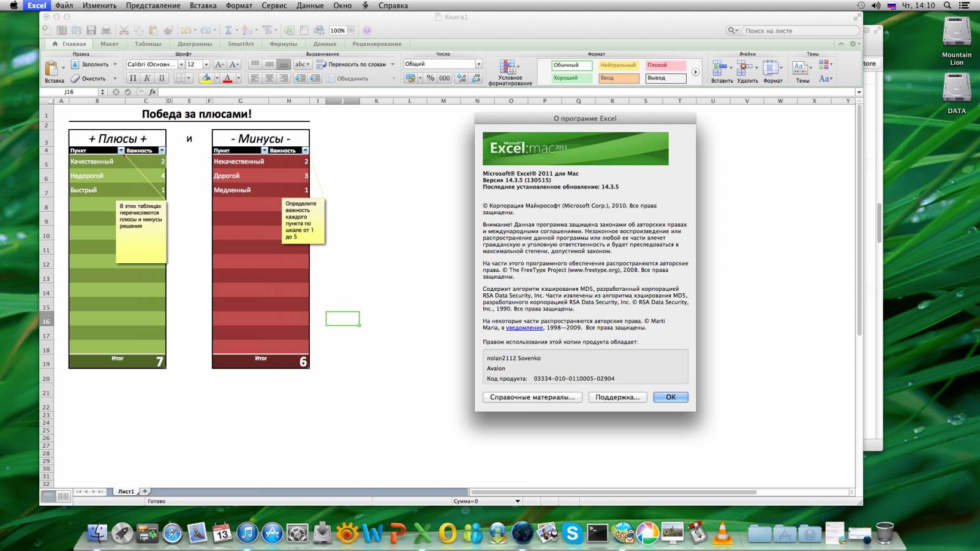980x551 pixels.
Task: Click the Cut scissors icon
Action: point(124,30)
